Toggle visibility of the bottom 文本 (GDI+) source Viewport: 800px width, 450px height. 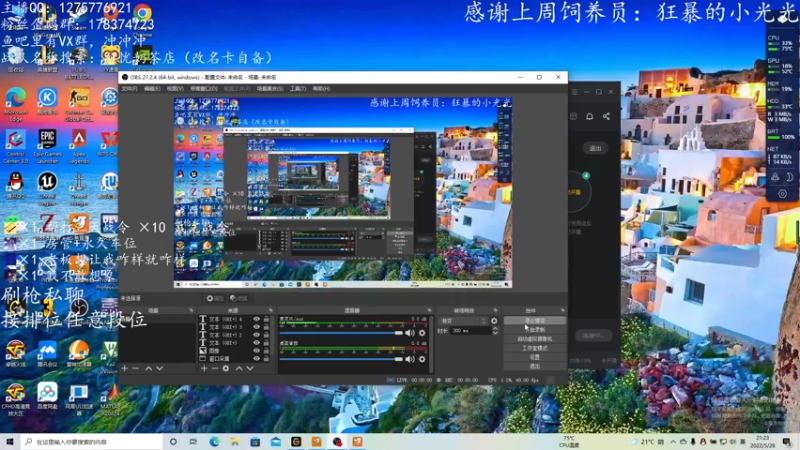pos(257,343)
